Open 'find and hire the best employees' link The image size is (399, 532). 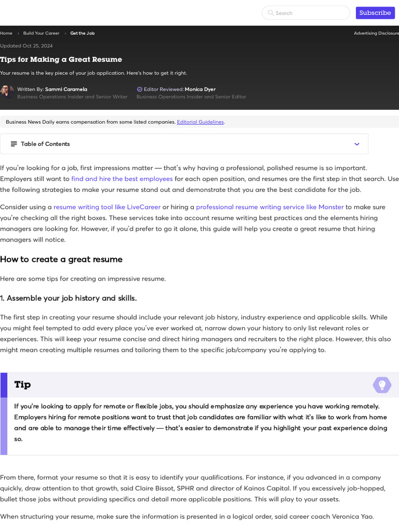point(122,179)
